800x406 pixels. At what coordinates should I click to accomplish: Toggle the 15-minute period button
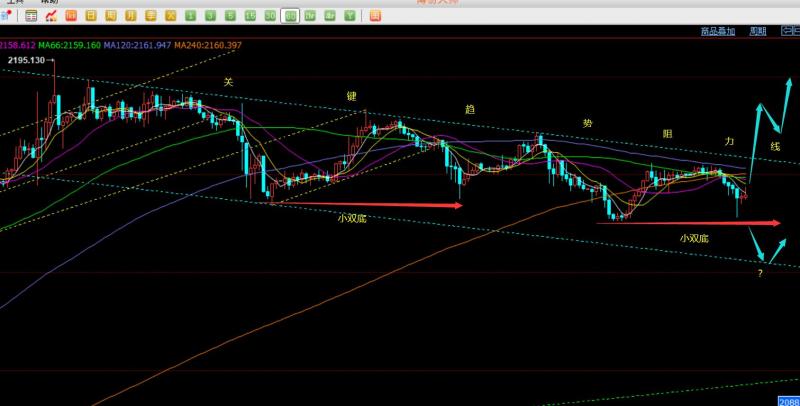click(x=250, y=16)
